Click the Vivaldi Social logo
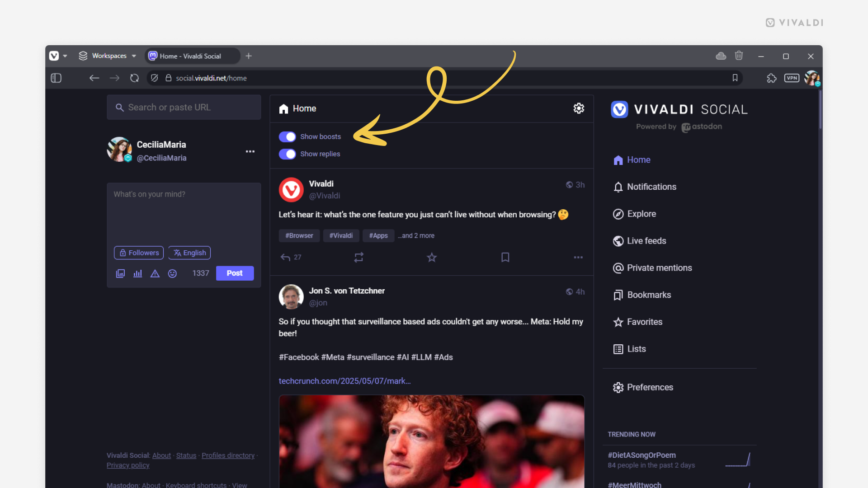This screenshot has width=868, height=488. tap(679, 109)
